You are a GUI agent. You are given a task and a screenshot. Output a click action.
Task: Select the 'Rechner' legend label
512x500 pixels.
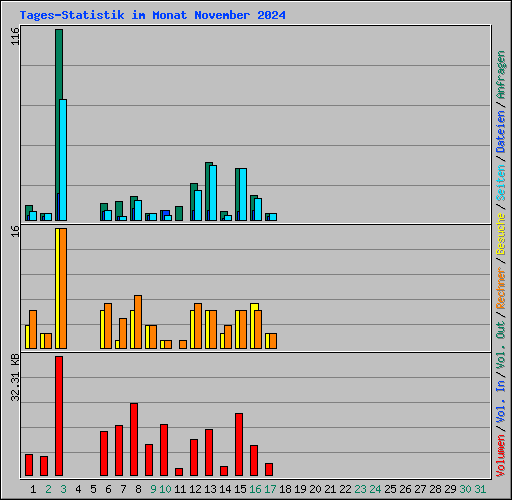click(500, 288)
